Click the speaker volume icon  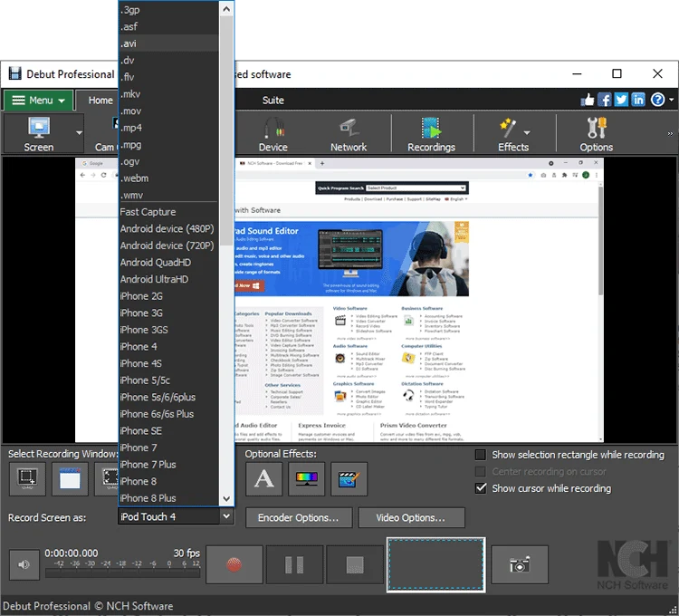(23, 565)
